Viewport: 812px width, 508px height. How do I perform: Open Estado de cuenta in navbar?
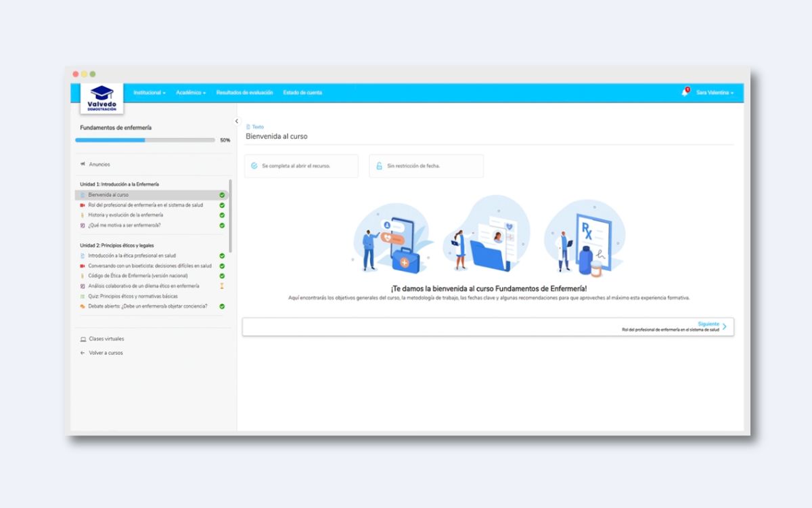302,93
